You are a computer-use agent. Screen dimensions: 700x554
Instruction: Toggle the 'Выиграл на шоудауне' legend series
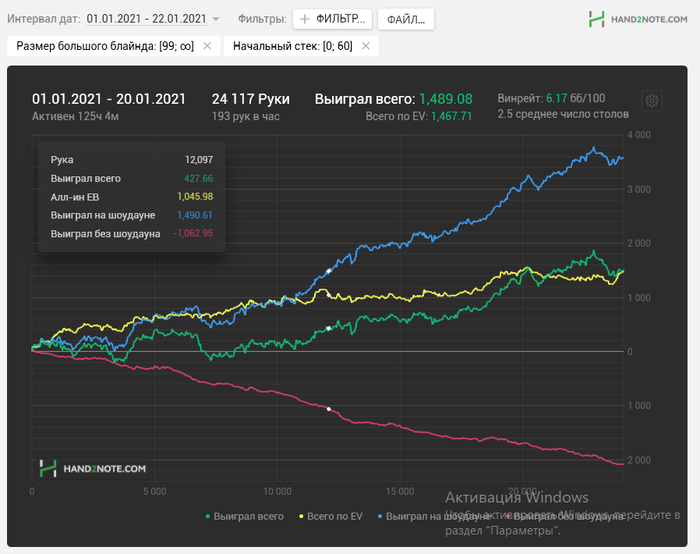point(434,517)
